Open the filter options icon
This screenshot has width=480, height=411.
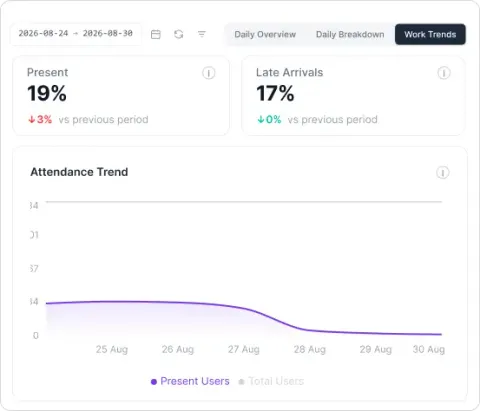coord(202,34)
